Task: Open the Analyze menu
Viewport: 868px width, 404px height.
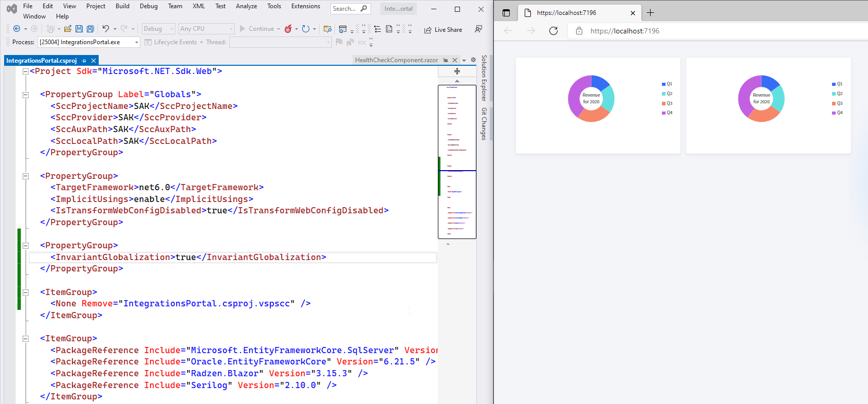Action: (x=246, y=6)
